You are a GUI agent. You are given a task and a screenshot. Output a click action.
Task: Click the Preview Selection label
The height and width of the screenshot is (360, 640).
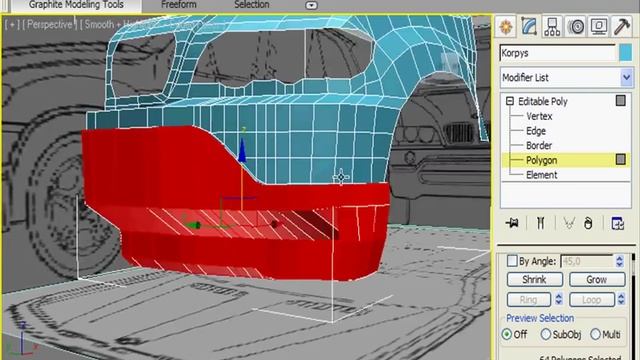point(540,318)
